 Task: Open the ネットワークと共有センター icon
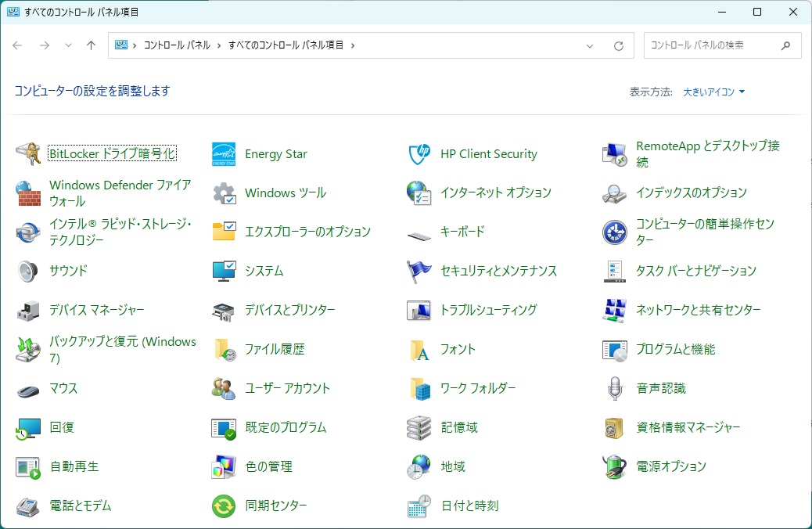coord(615,310)
